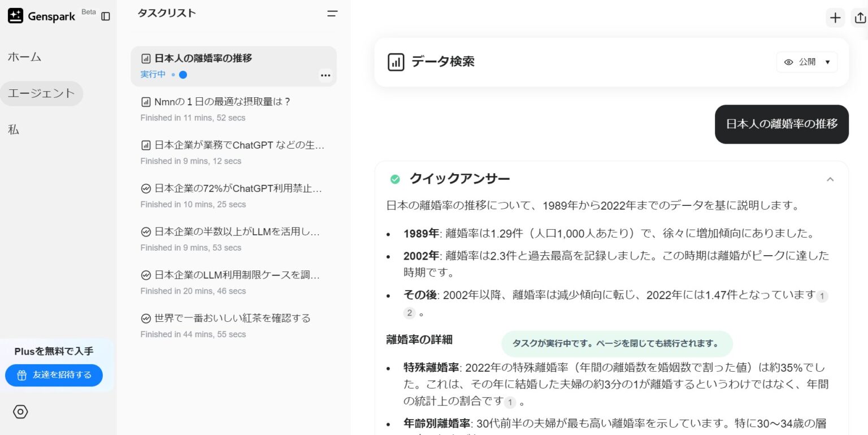Screen dimensions: 868x435
Task: Open the task options with the three-dot menu
Action: (325, 75)
